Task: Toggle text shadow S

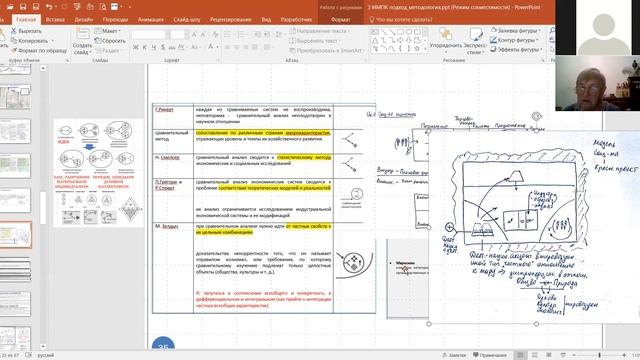Action: click(163, 48)
